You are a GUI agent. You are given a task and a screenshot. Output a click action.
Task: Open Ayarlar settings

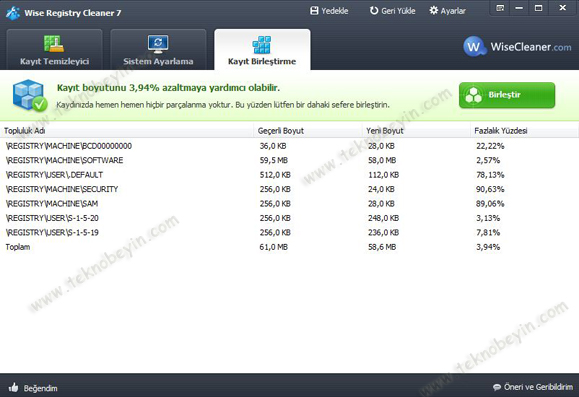pos(448,11)
